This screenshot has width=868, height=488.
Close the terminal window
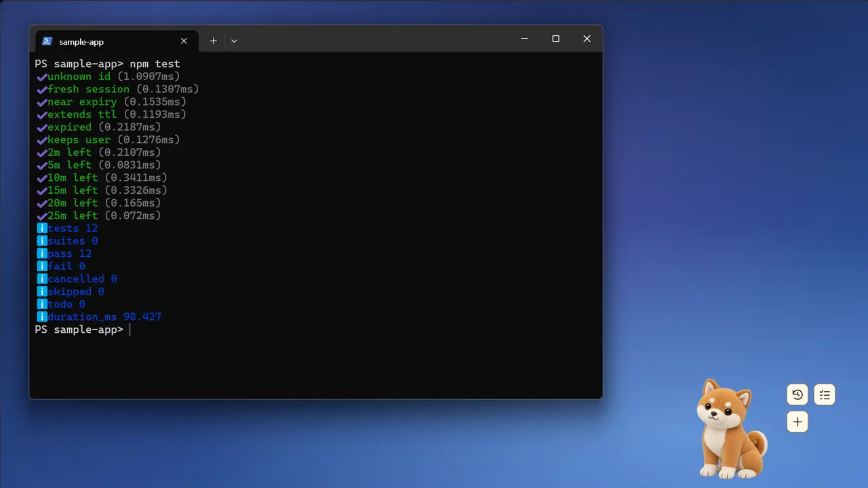pyautogui.click(x=587, y=39)
